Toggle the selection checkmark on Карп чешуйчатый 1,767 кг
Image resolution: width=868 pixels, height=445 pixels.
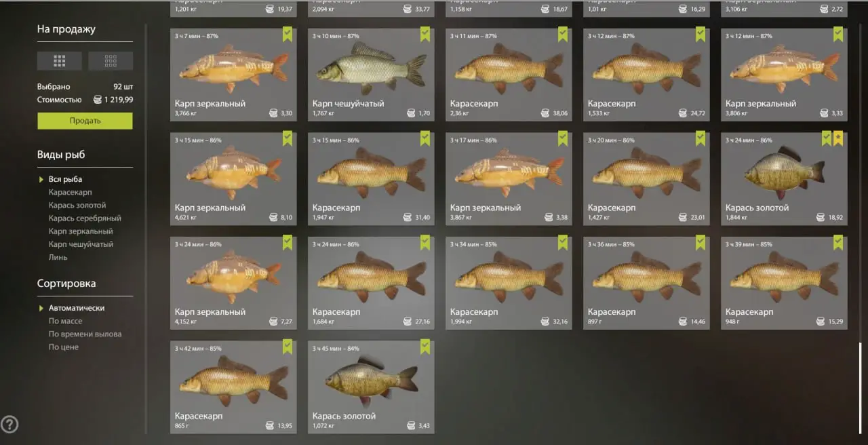(425, 35)
